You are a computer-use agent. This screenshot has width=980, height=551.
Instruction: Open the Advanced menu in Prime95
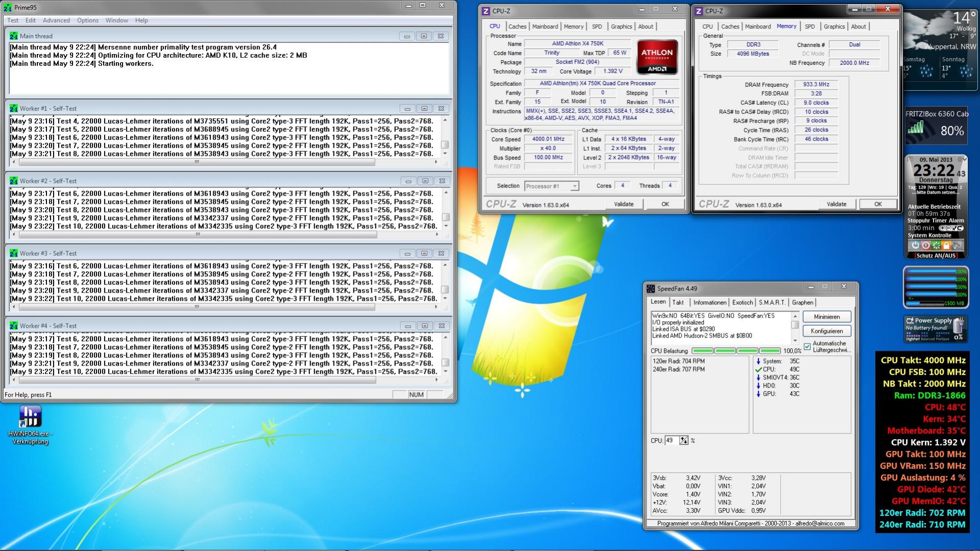click(56, 20)
